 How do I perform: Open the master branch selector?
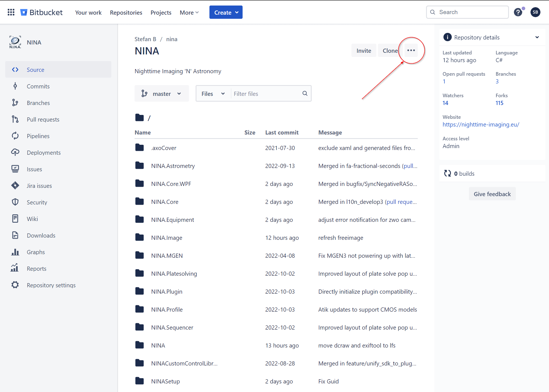coord(162,94)
